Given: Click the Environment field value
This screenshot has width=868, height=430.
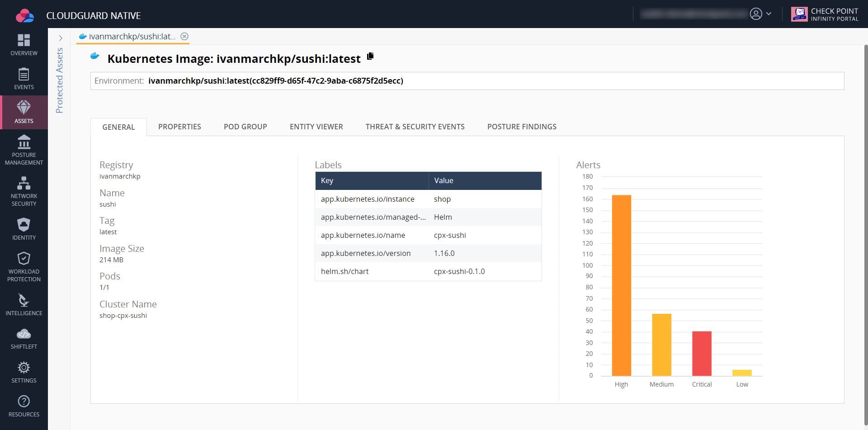Looking at the screenshot, I should pyautogui.click(x=276, y=81).
